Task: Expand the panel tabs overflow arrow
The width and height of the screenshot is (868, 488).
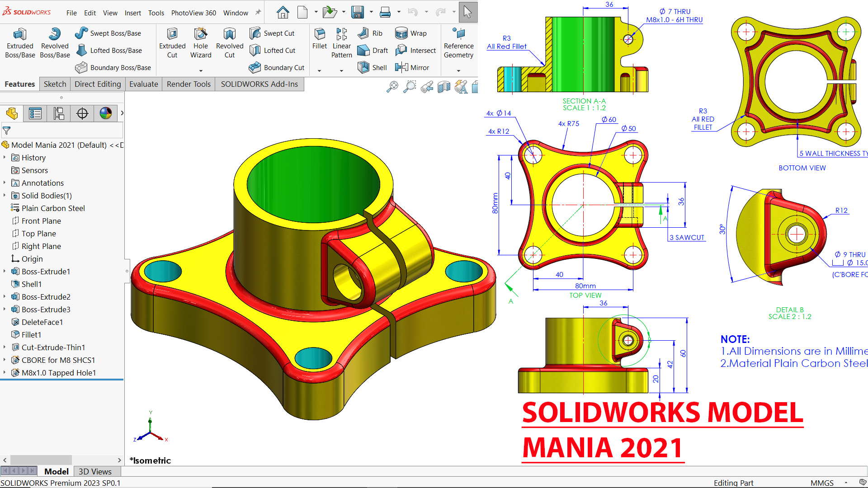Action: 122,113
